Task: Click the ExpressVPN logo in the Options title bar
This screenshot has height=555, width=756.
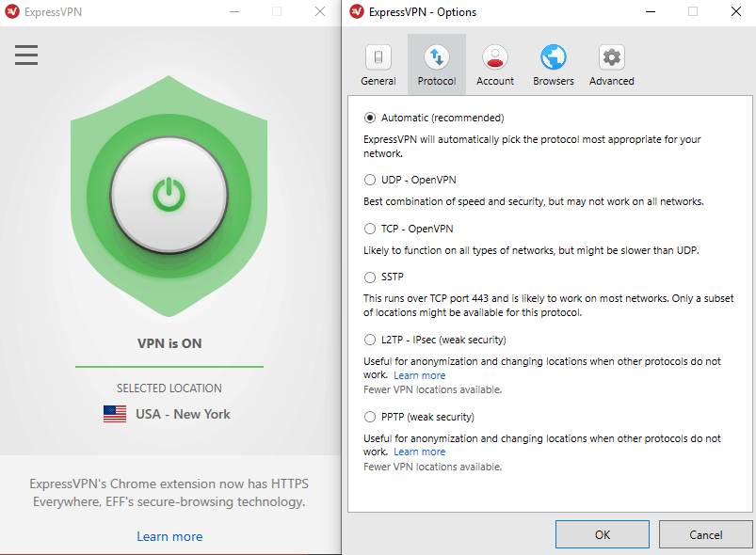Action: point(357,11)
